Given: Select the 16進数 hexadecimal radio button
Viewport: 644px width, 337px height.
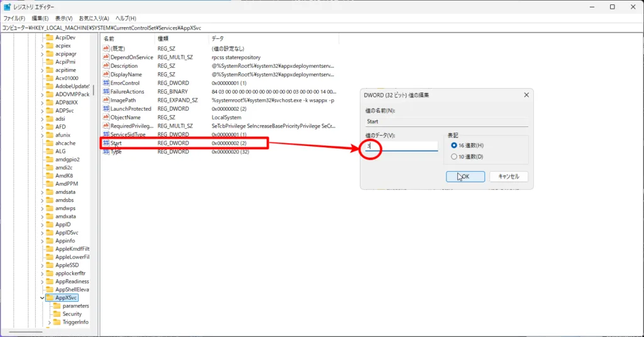Looking at the screenshot, I should pyautogui.click(x=454, y=145).
